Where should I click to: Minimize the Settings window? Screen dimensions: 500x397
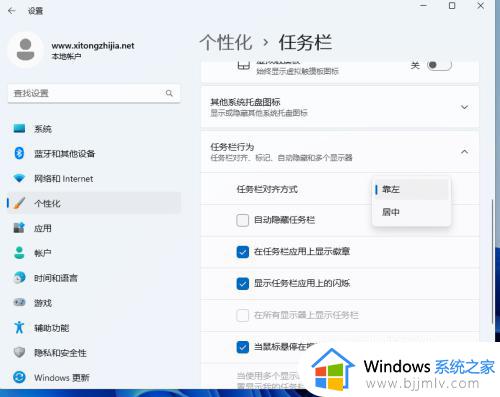tap(424, 6)
